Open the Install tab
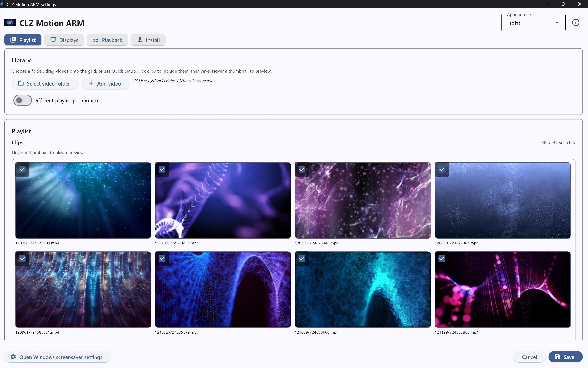 click(148, 40)
